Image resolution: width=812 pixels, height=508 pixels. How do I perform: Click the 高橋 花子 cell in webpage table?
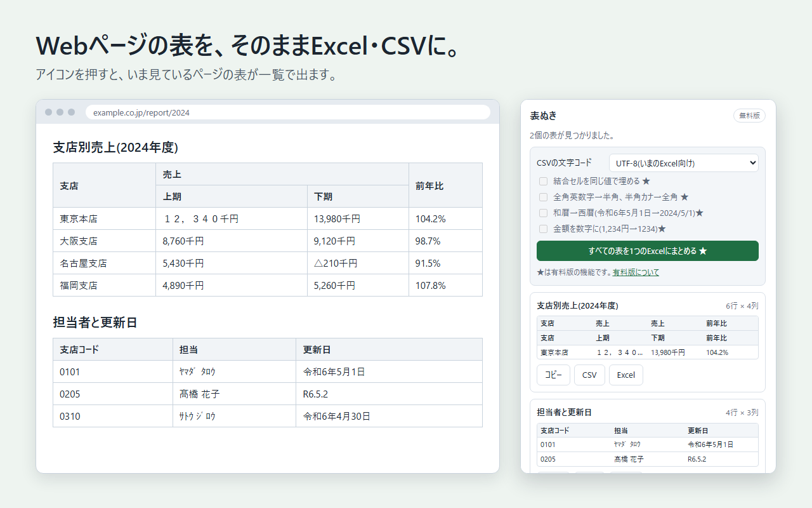[234, 394]
